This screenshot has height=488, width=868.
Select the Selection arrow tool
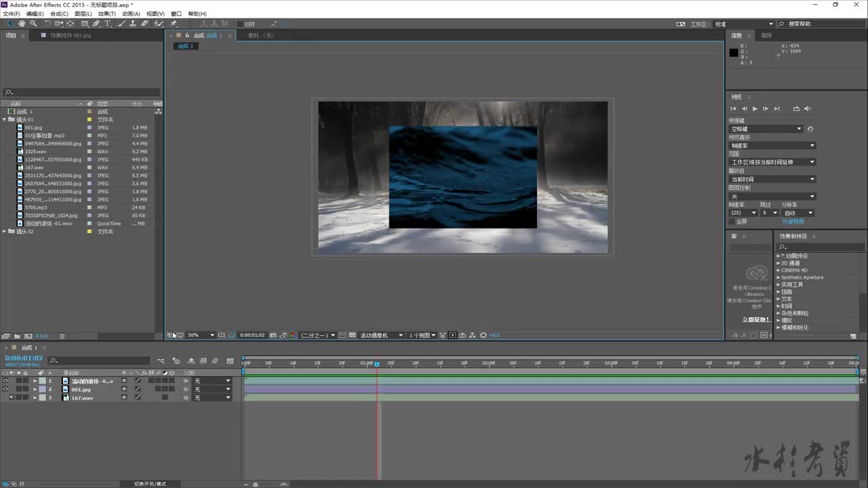10,24
